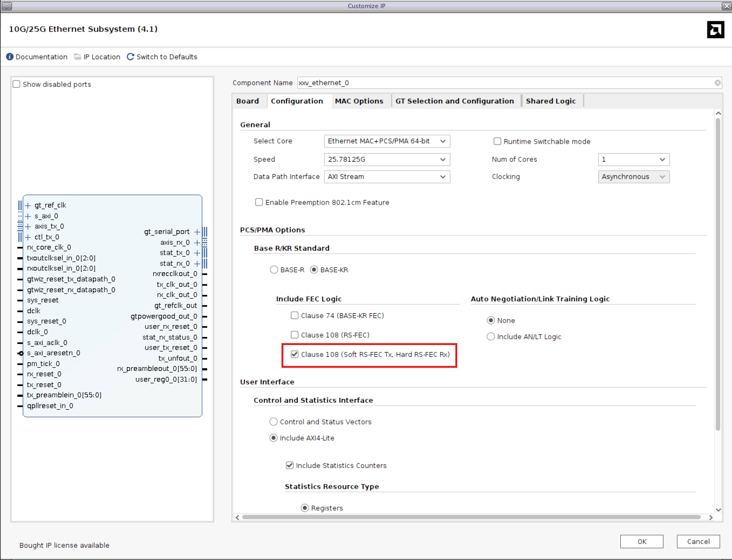This screenshot has height=560, width=732.
Task: Expand the axis_rx_0 output plus icon
Action: [x=197, y=242]
